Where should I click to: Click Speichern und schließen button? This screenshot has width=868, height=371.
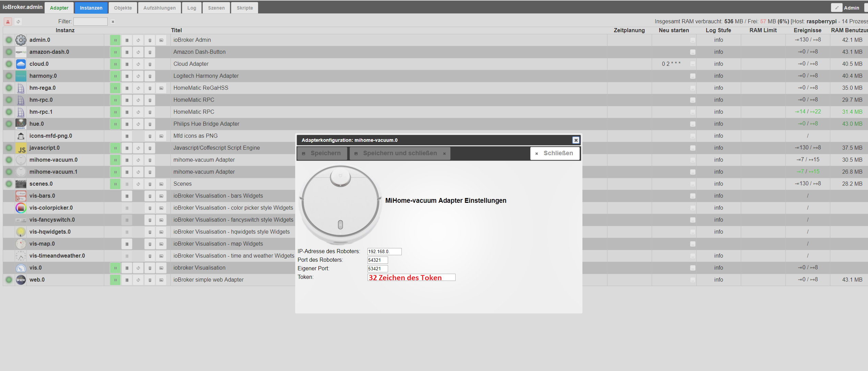click(400, 153)
